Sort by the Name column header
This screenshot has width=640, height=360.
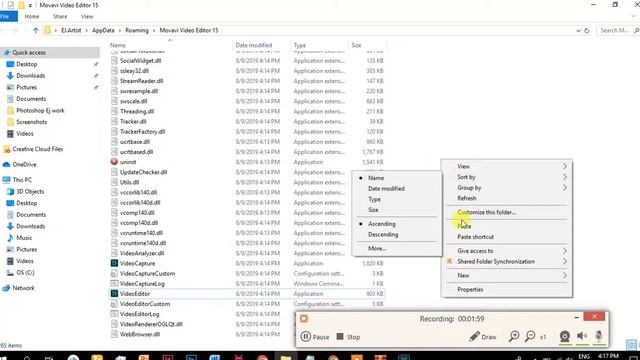(x=118, y=45)
